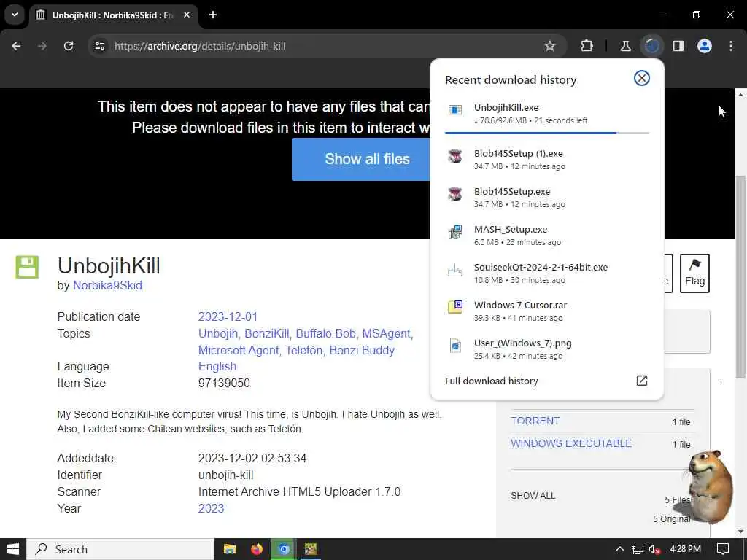Click UnbojihKill.exe downloading entry
Screen dimensions: 747x560
tap(547, 114)
